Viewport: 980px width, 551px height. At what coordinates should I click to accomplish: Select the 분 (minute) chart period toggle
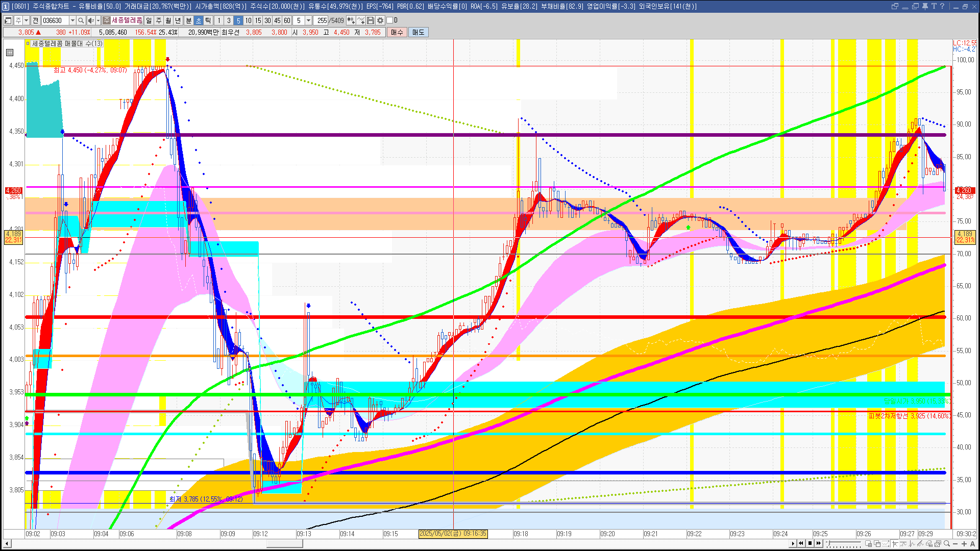pyautogui.click(x=188, y=20)
